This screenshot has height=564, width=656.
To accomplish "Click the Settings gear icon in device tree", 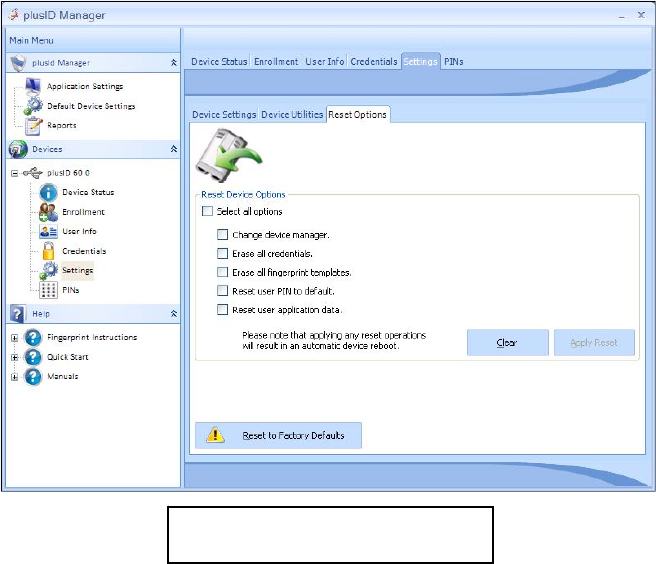I will [49, 270].
